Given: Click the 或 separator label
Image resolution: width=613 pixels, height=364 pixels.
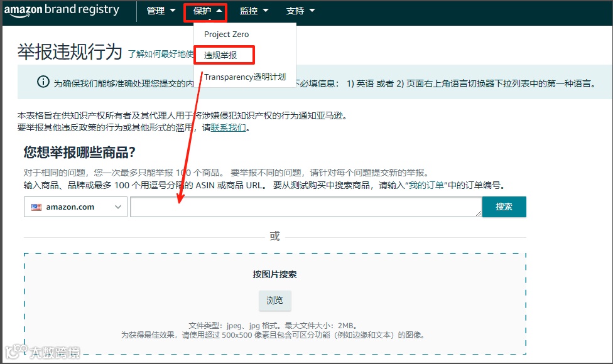Looking at the screenshot, I should click(x=275, y=236).
